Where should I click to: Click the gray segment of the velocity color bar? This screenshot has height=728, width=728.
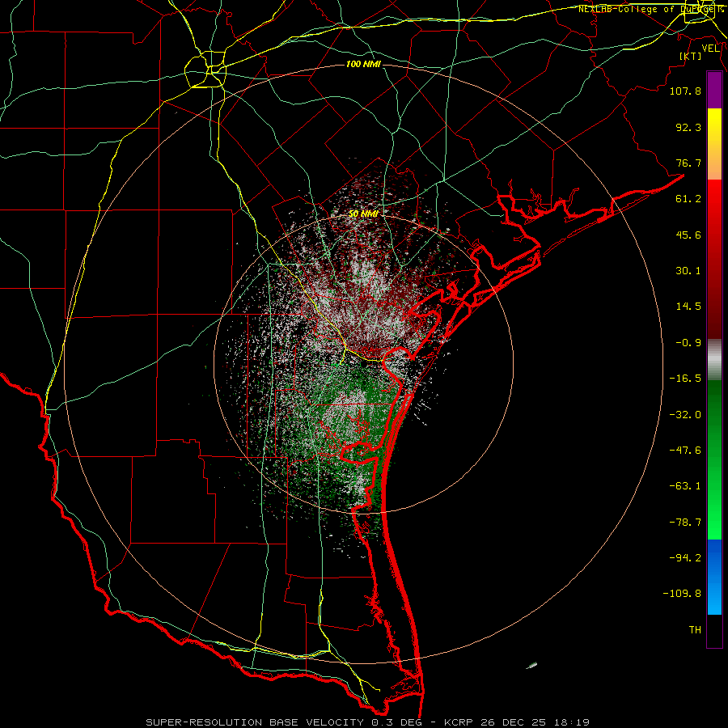[714, 360]
